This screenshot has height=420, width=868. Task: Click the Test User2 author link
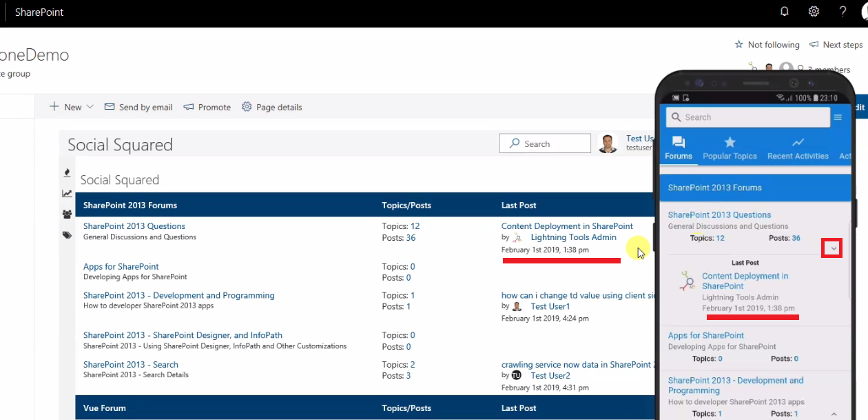point(550,376)
